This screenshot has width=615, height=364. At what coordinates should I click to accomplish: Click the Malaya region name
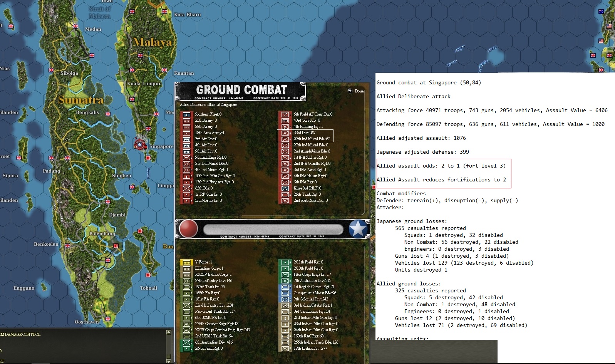click(152, 42)
